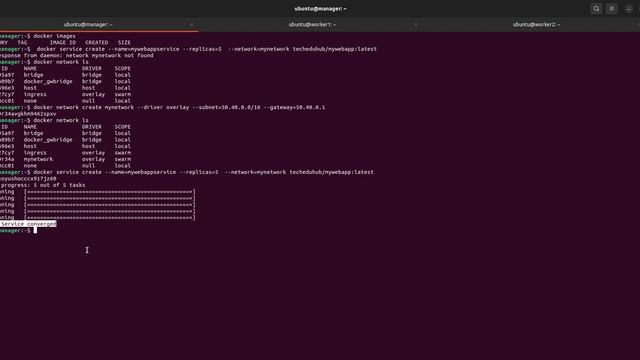Screen dimensions: 640x360
Task: Click the service ID ending in 'x917jz00'
Action: click(x=28, y=178)
